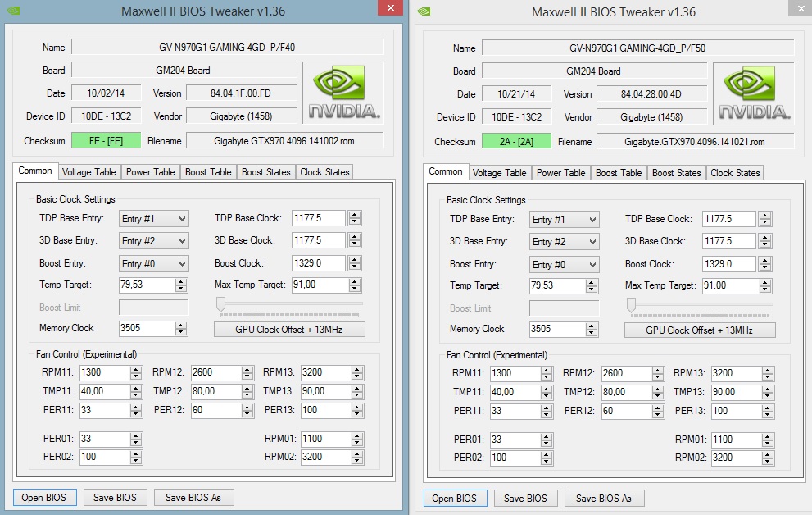812x515 pixels.
Task: Click RPM13 stepper in right window
Action: 768,374
